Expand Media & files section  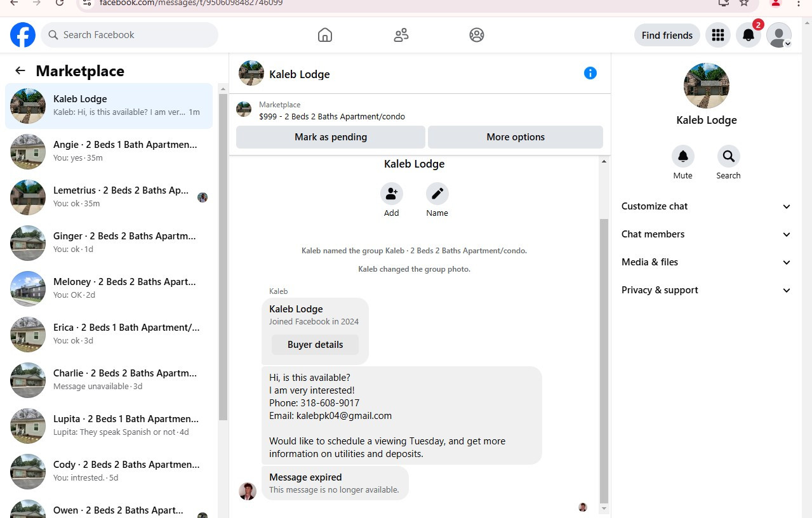tap(707, 262)
